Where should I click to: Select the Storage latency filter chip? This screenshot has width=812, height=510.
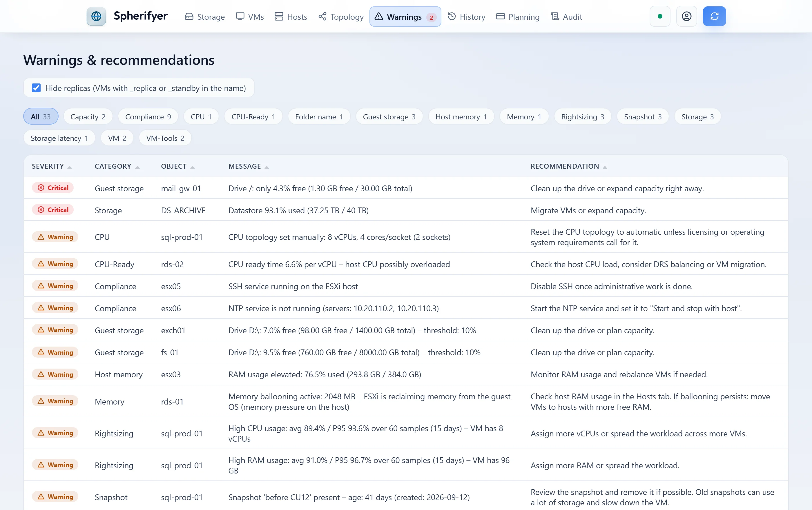click(59, 138)
